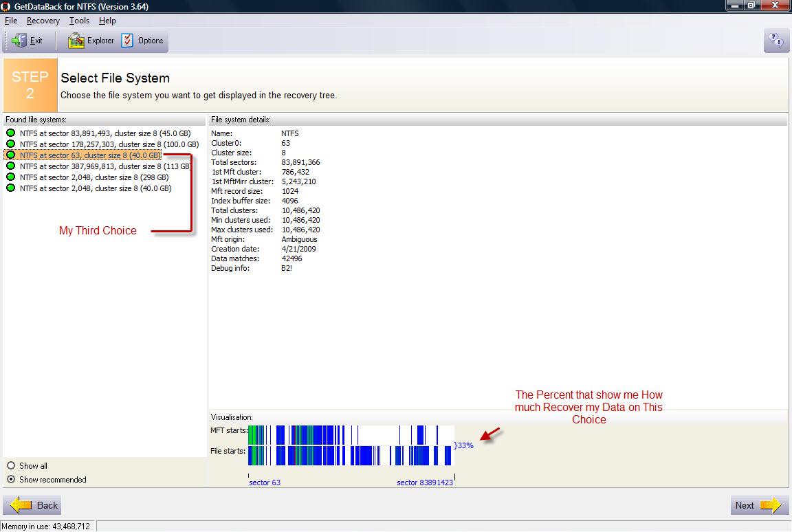Open the Explorer toolbar icon
The width and height of the screenshot is (792, 532).
[x=76, y=41]
